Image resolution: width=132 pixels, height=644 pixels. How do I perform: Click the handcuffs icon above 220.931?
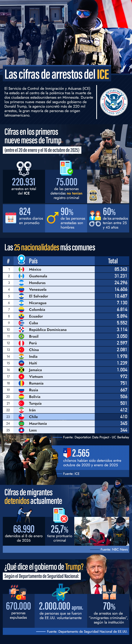coord(24,168)
